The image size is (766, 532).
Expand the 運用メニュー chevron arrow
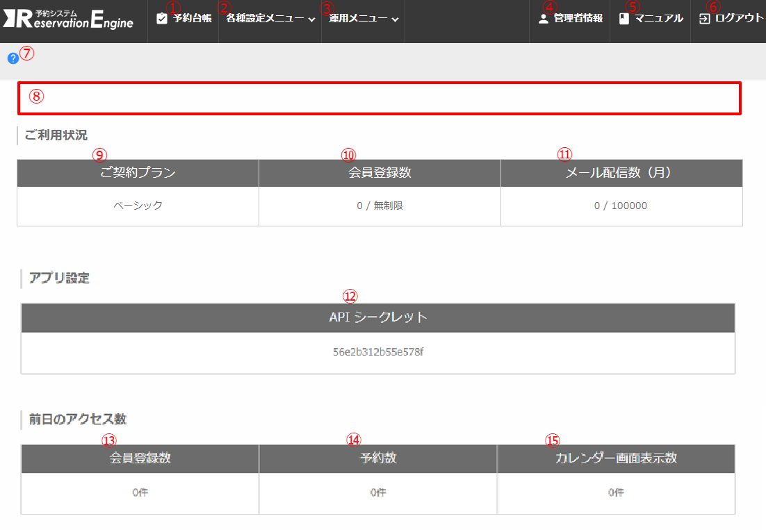[395, 19]
